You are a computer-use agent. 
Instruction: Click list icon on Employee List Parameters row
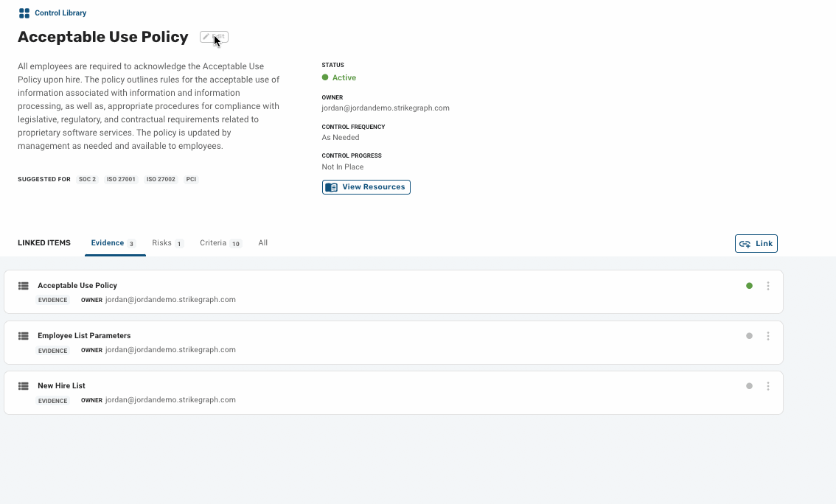tap(24, 336)
